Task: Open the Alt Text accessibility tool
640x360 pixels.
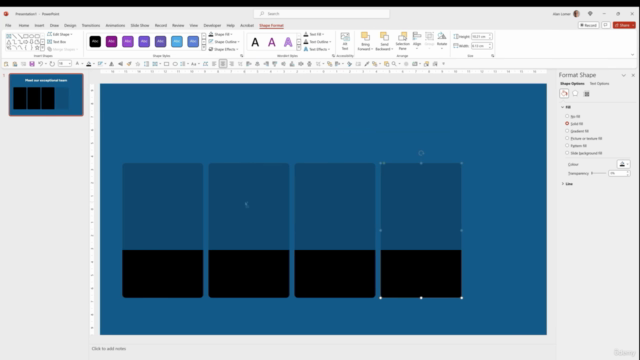Action: [345, 41]
